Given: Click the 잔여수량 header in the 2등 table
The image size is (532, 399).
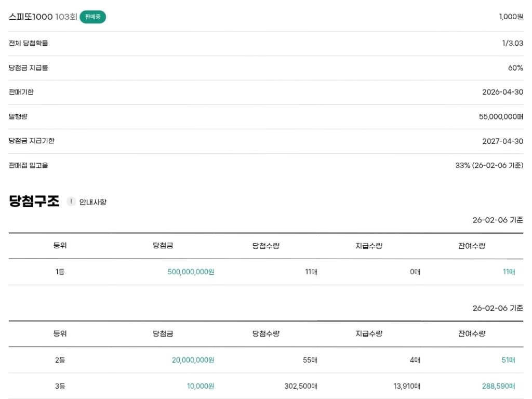Looking at the screenshot, I should point(468,334).
